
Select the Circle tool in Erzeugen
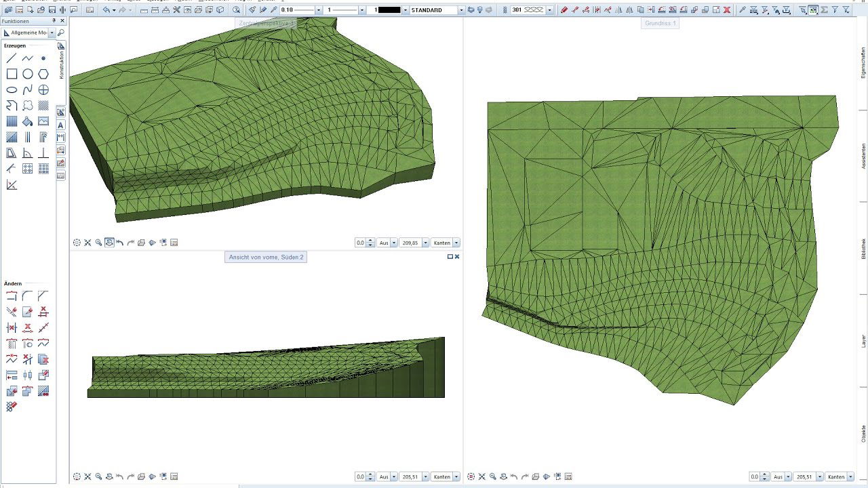28,74
